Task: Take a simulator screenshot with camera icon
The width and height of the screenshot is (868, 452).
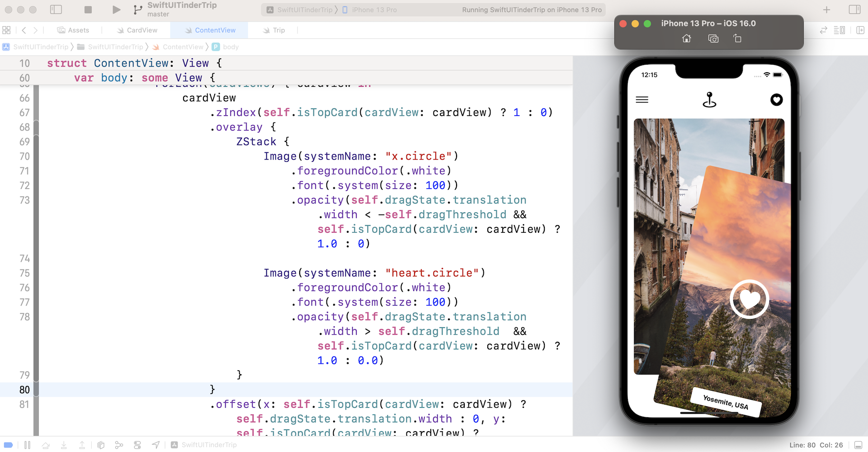Action: tap(713, 39)
